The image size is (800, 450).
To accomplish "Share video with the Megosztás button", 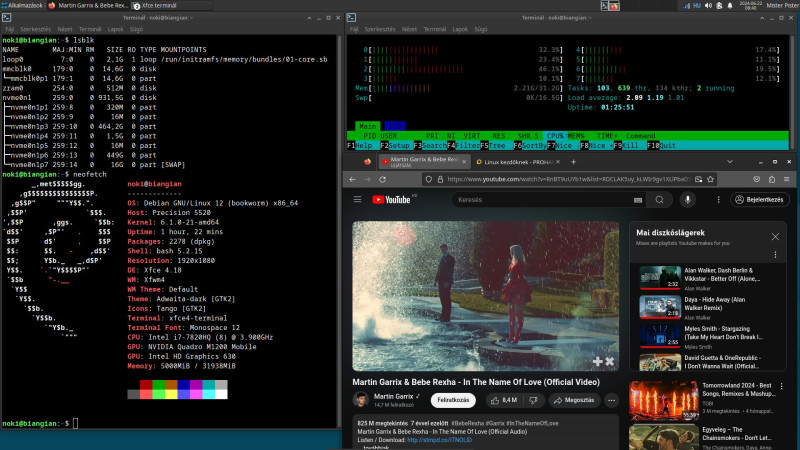I will [x=574, y=401].
